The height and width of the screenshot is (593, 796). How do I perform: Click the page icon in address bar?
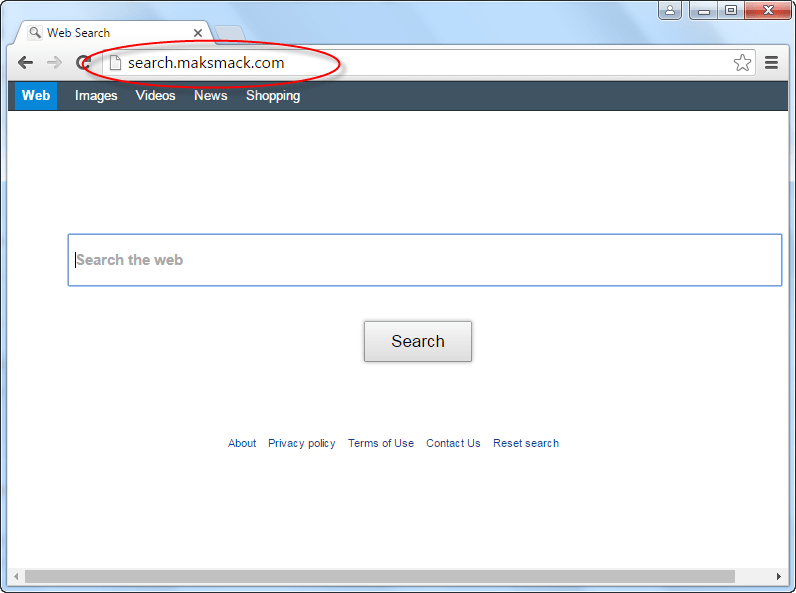click(115, 62)
